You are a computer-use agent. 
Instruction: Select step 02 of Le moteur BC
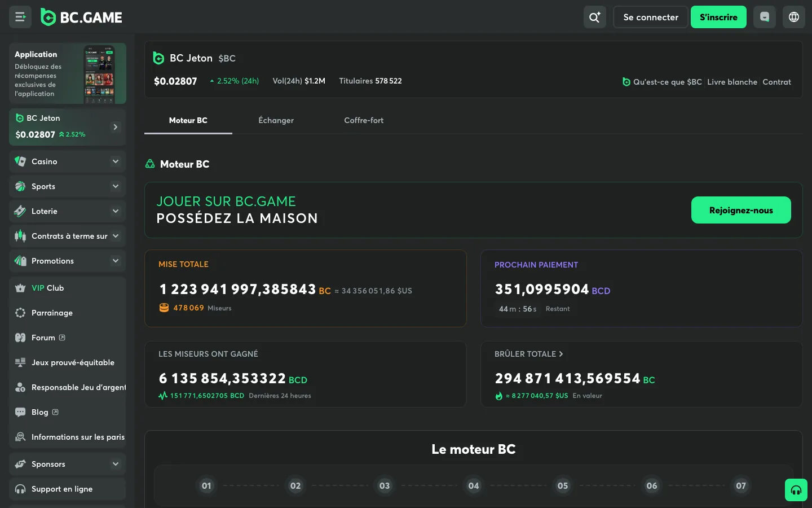point(295,485)
